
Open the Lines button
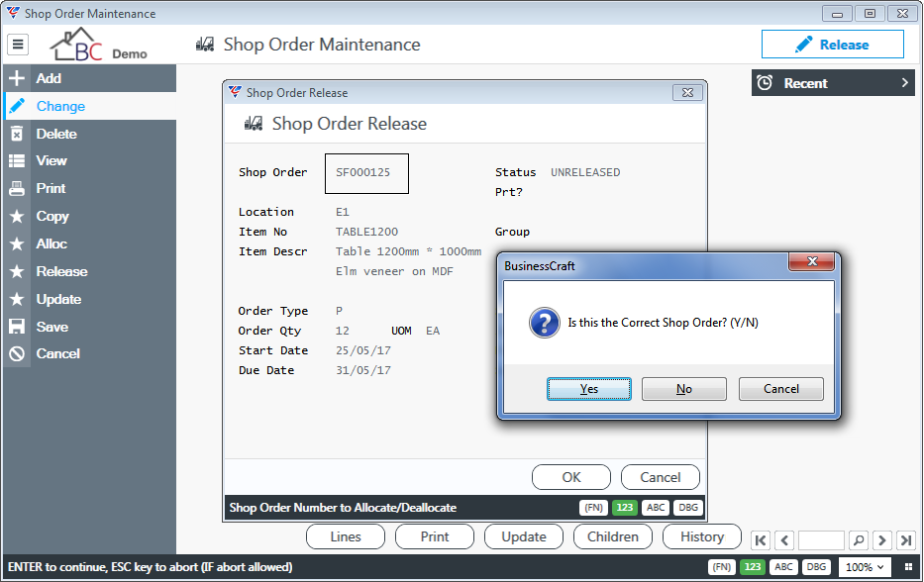pyautogui.click(x=346, y=536)
